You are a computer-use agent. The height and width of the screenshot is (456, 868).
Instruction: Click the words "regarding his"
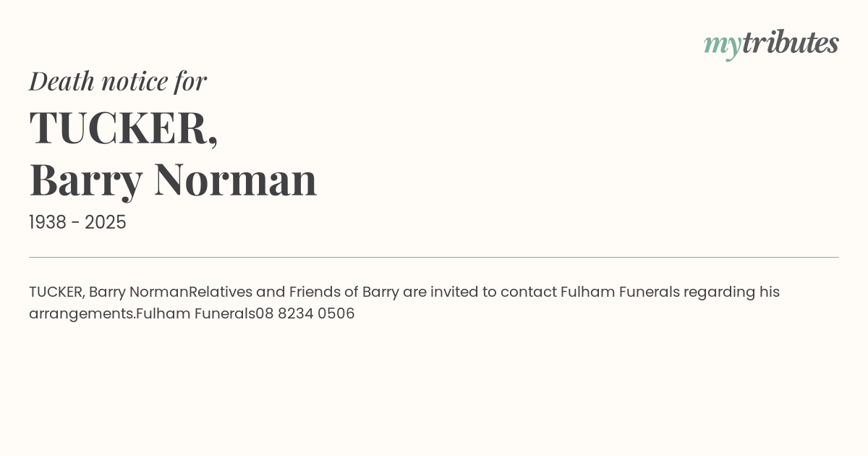732,292
